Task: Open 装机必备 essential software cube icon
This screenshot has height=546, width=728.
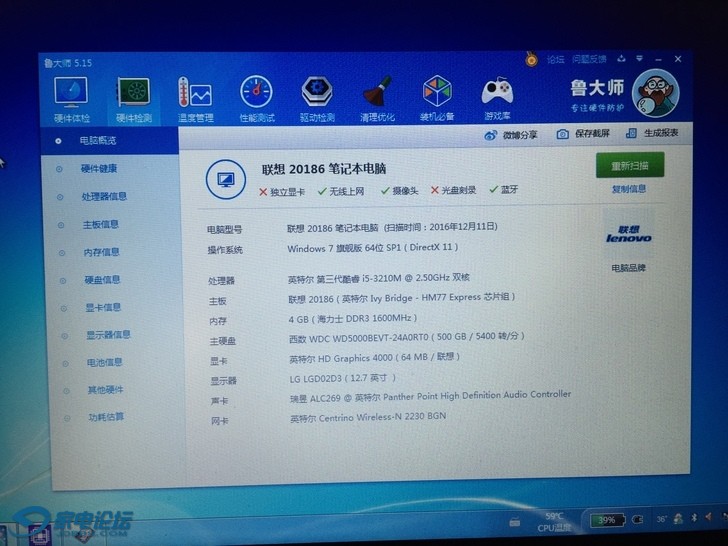Action: pyautogui.click(x=437, y=98)
